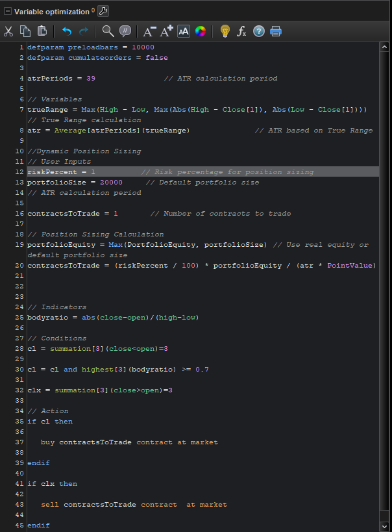Open the color wheel theme picker

[201, 31]
